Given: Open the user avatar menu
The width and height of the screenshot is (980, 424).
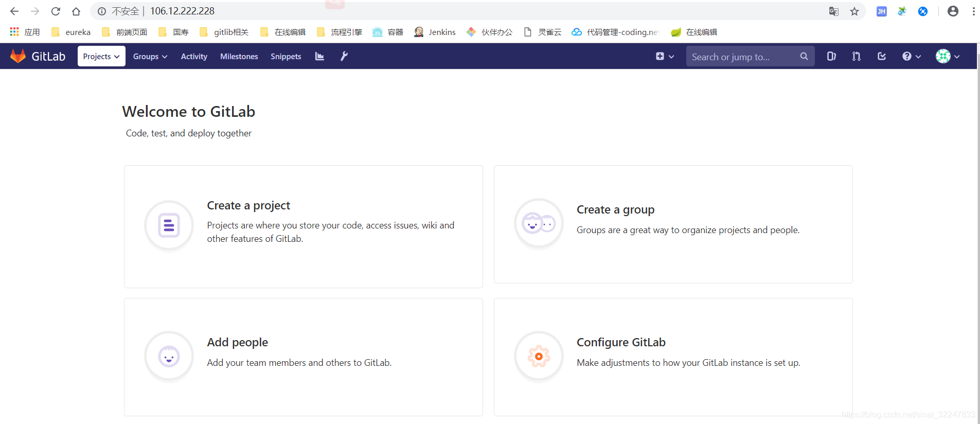Looking at the screenshot, I should (x=948, y=56).
